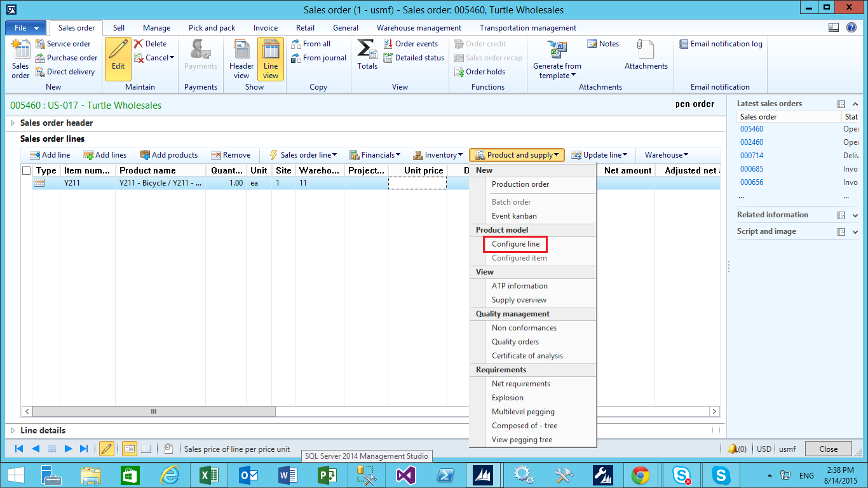Click Add line button

pos(50,155)
